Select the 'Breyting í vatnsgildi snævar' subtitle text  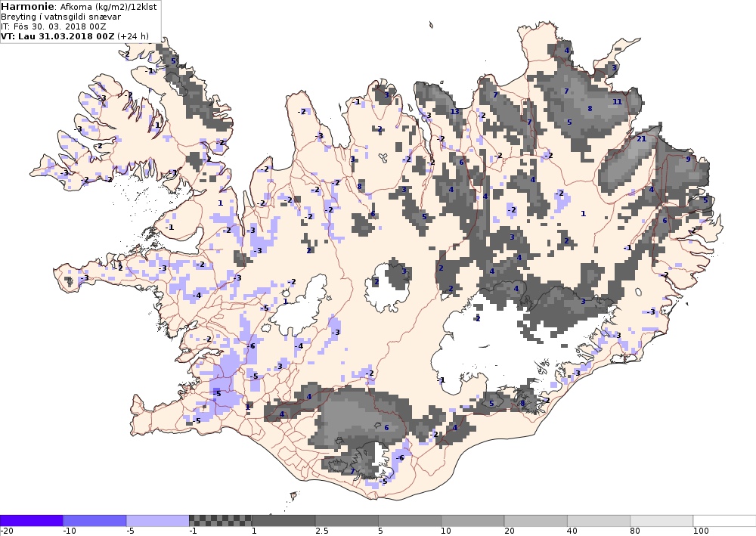61,17
